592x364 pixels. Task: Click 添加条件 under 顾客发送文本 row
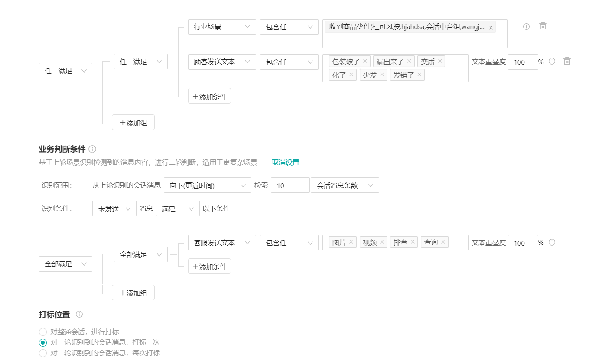tap(209, 96)
